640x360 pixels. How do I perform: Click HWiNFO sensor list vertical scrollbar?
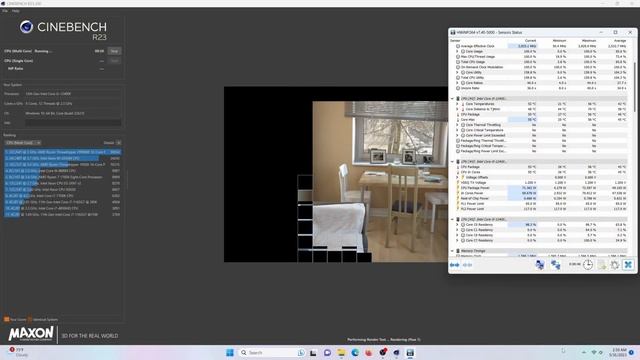pos(635,86)
